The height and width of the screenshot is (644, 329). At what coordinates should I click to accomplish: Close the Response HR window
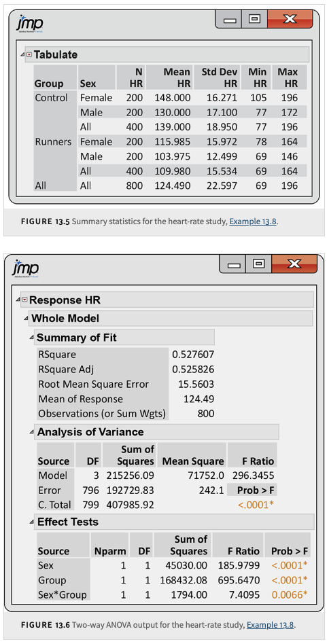point(294,264)
